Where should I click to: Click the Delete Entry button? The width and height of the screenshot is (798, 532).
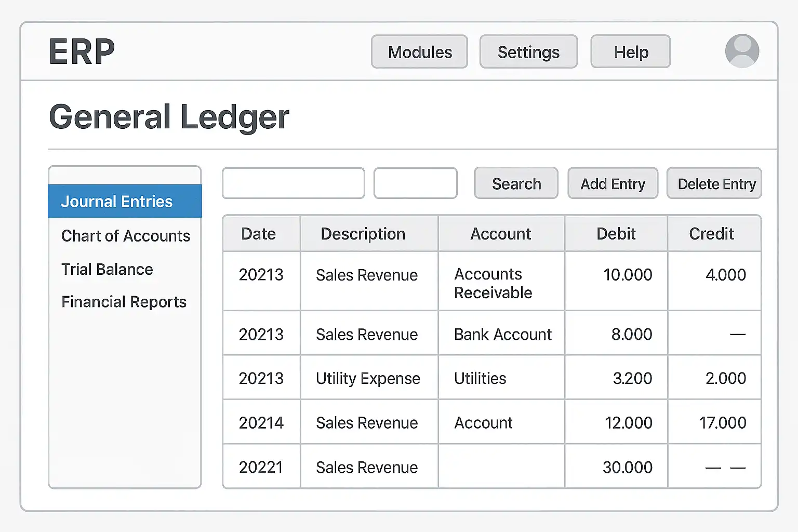(x=714, y=183)
